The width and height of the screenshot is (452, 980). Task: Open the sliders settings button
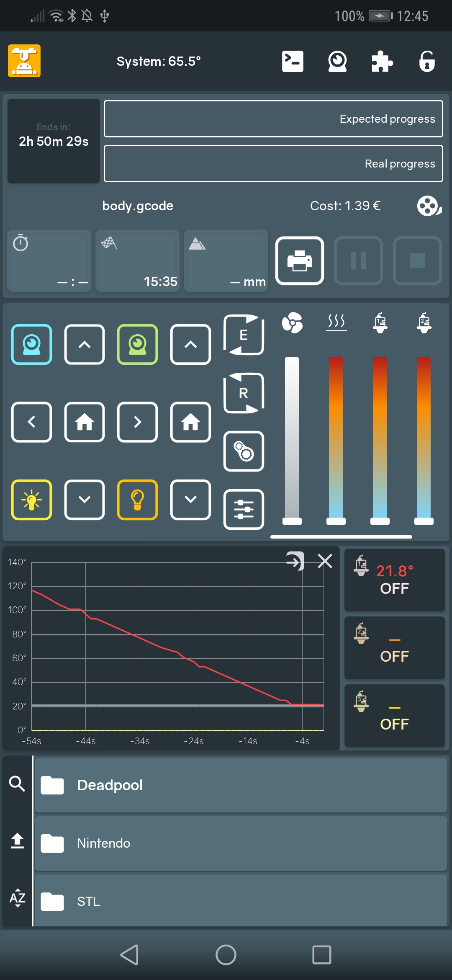coord(244,509)
